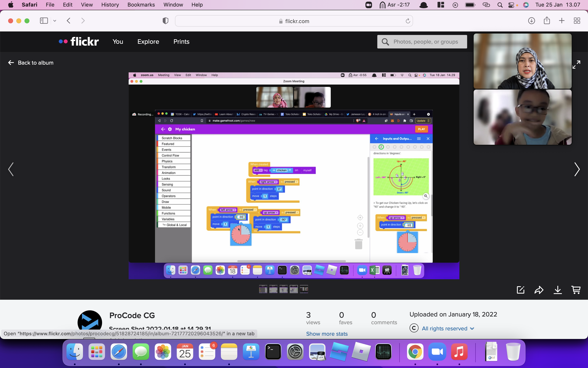
Task: Open the Bookmarks menu
Action: tap(141, 5)
